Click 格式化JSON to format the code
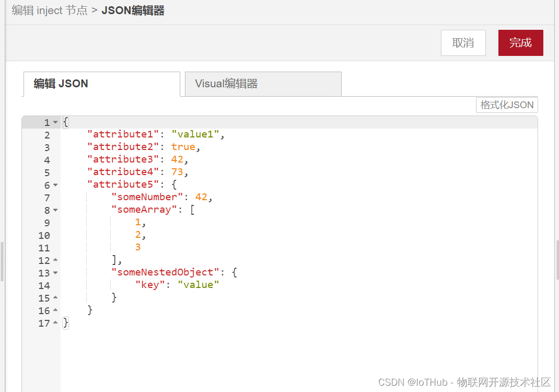The width and height of the screenshot is (559, 392). pos(506,105)
